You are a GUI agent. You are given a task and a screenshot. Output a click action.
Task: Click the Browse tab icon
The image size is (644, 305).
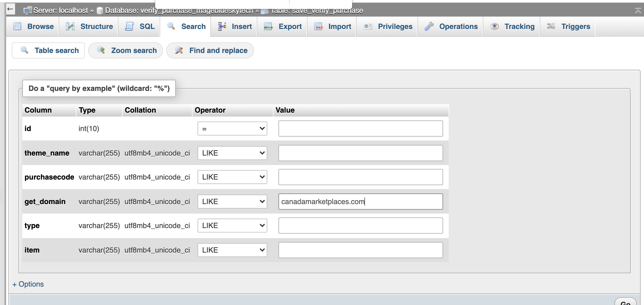click(18, 26)
